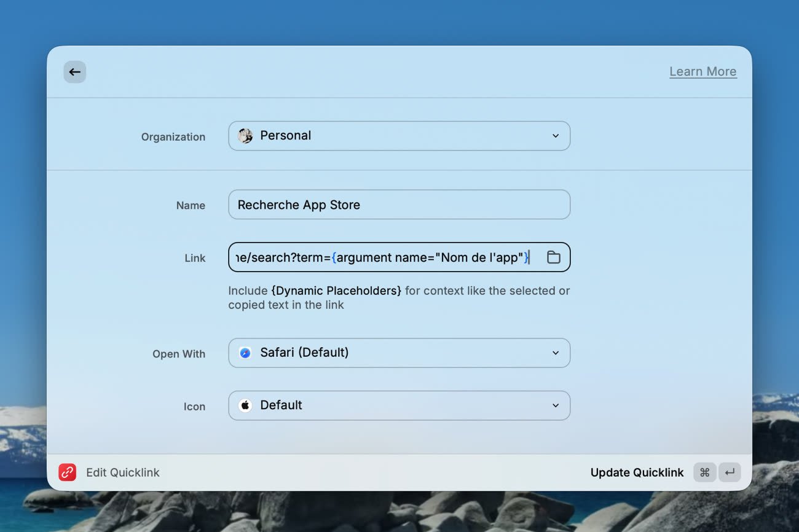Expand the Organization dropdown chevron

555,136
